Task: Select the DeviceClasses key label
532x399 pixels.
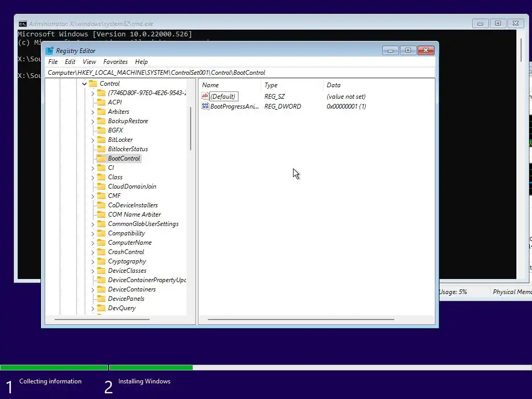Action: (127, 271)
